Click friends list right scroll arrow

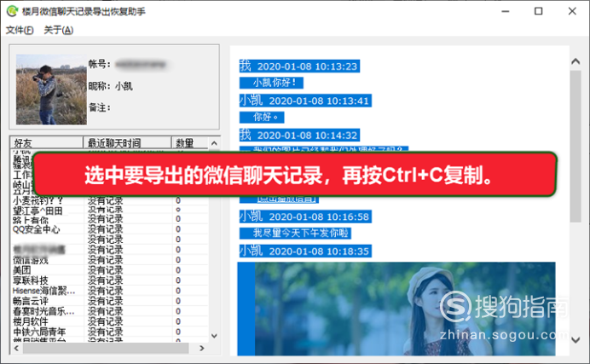point(202,348)
